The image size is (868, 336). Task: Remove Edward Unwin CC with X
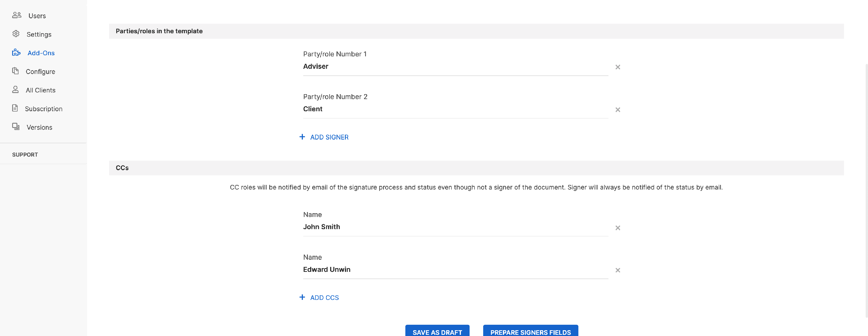pyautogui.click(x=618, y=270)
